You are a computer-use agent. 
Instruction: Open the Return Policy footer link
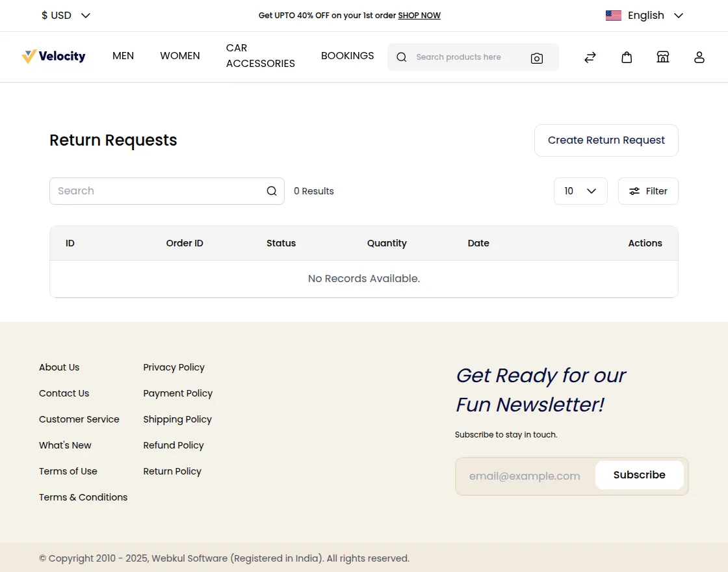click(172, 471)
